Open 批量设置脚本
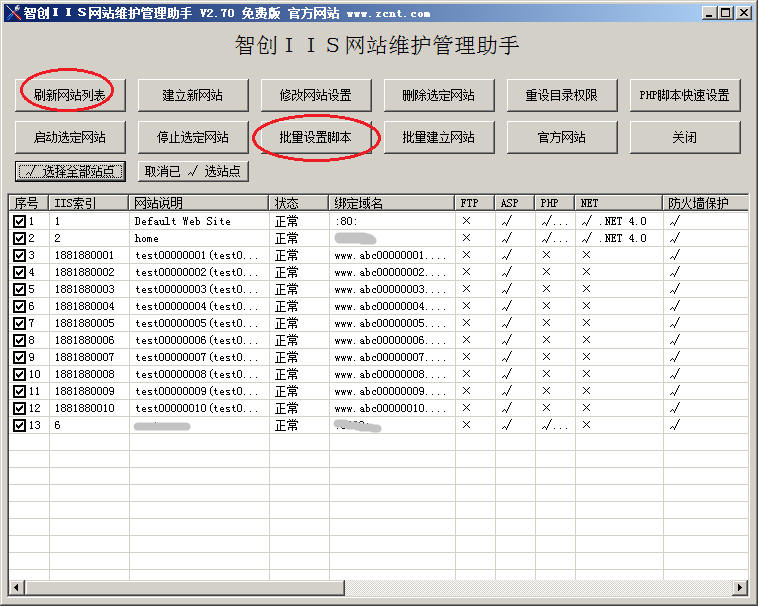Viewport: 758px width, 606px height. click(x=316, y=137)
